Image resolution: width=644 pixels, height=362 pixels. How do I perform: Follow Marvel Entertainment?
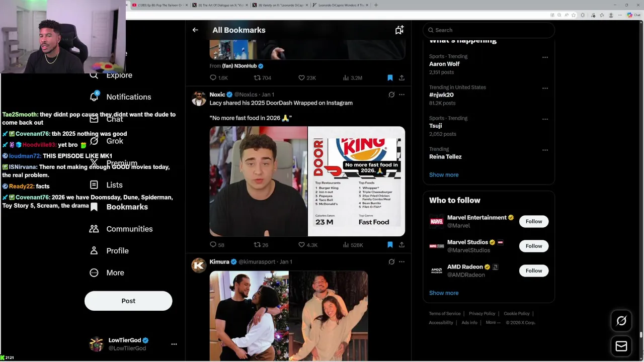(534, 221)
